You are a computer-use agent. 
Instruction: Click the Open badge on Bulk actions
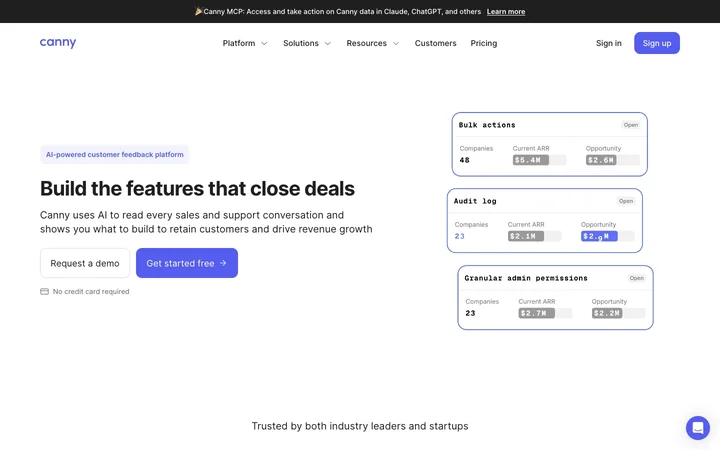pyautogui.click(x=630, y=125)
